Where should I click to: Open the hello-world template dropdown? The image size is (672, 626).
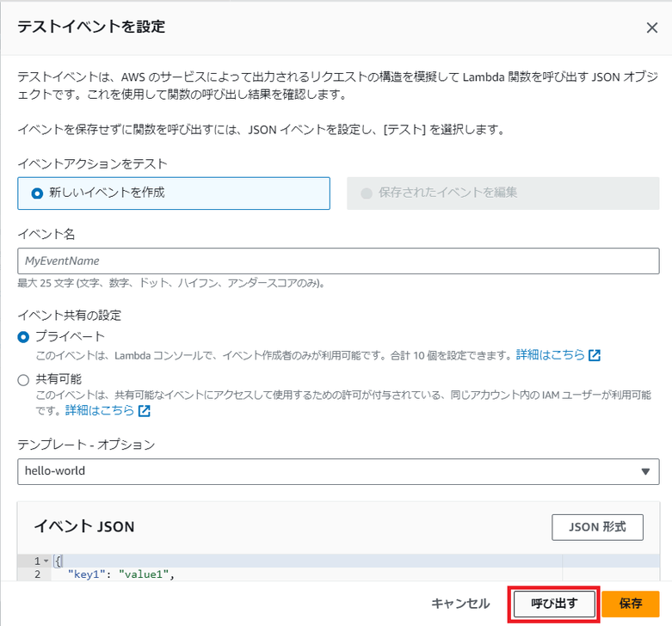[x=338, y=471]
